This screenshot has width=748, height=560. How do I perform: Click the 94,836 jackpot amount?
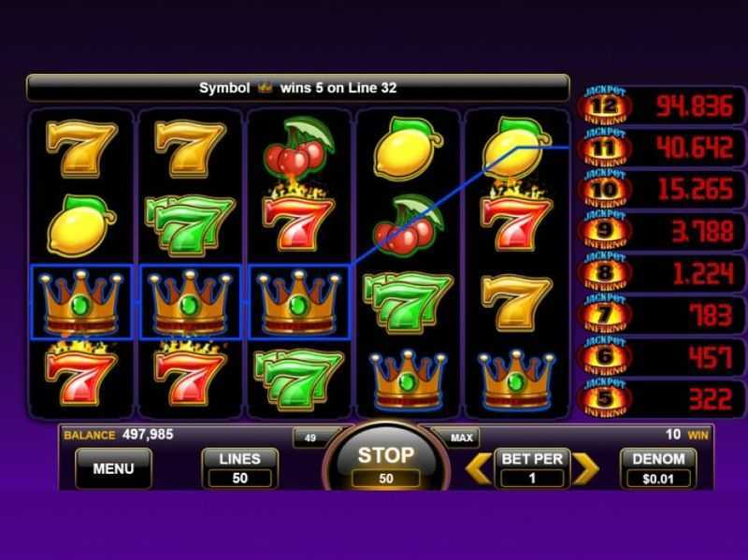(694, 106)
